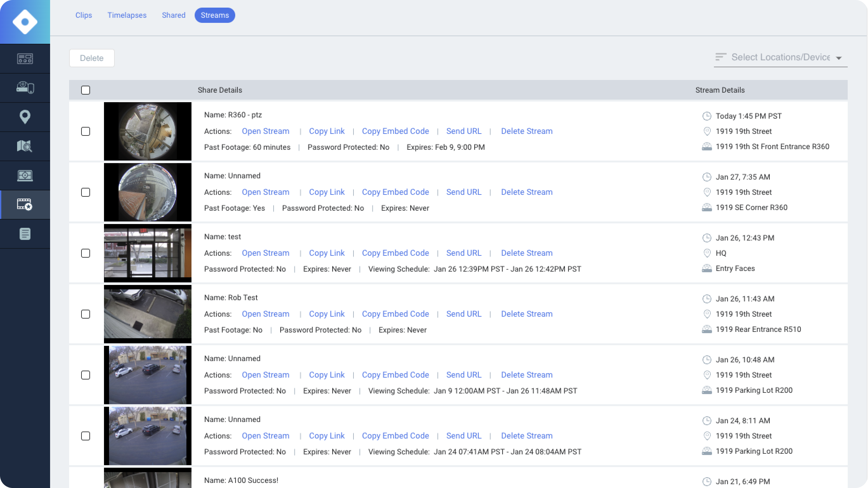Image resolution: width=868 pixels, height=488 pixels.
Task: Expand Select Locations/Device dropdown arrow
Action: pyautogui.click(x=839, y=58)
